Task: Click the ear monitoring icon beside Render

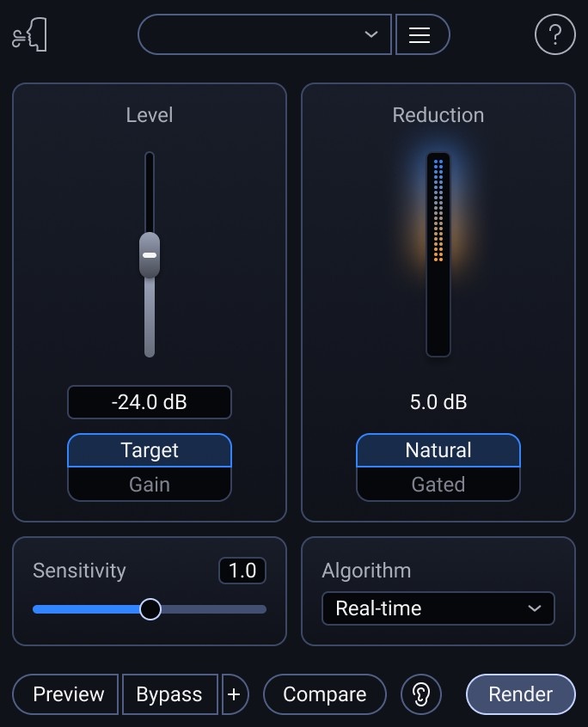Action: (x=420, y=694)
